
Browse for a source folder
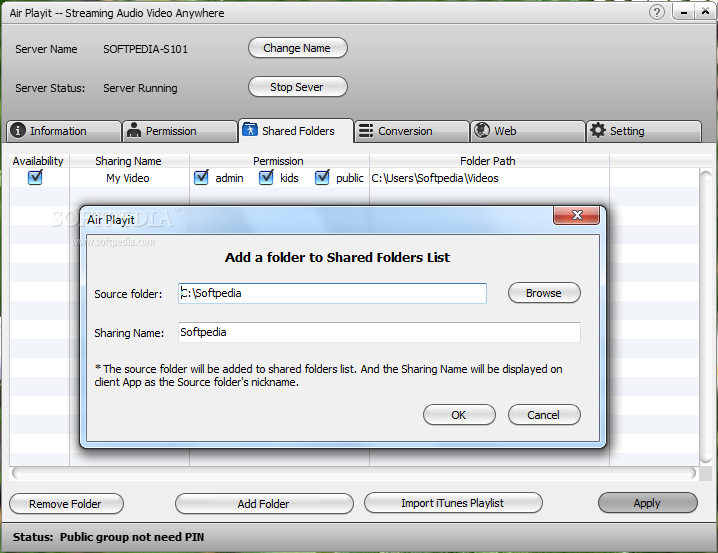click(544, 293)
